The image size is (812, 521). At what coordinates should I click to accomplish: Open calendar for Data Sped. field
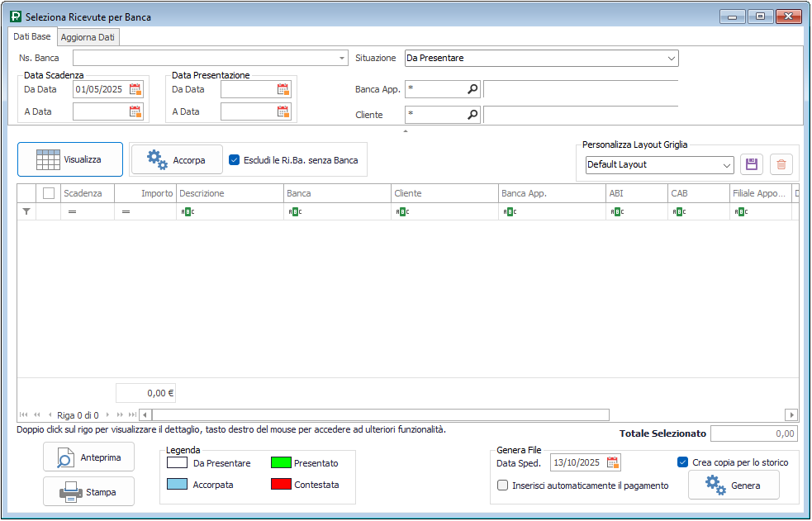click(x=612, y=462)
